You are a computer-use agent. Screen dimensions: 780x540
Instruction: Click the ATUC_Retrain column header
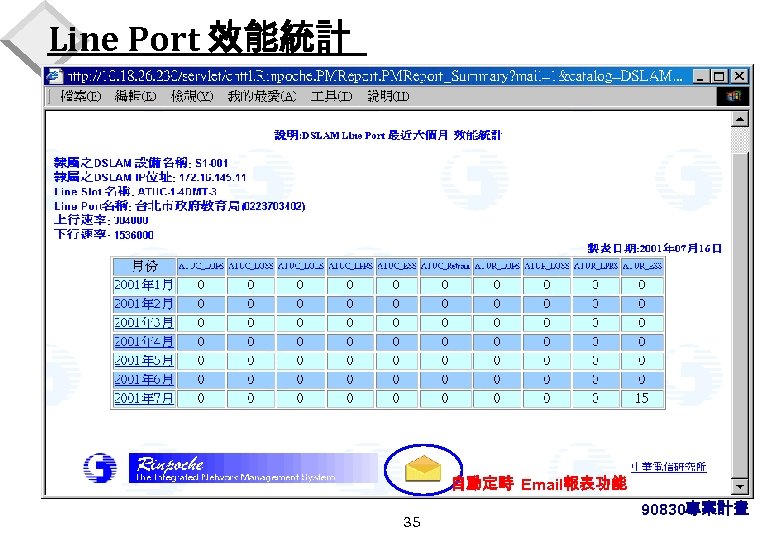(445, 267)
